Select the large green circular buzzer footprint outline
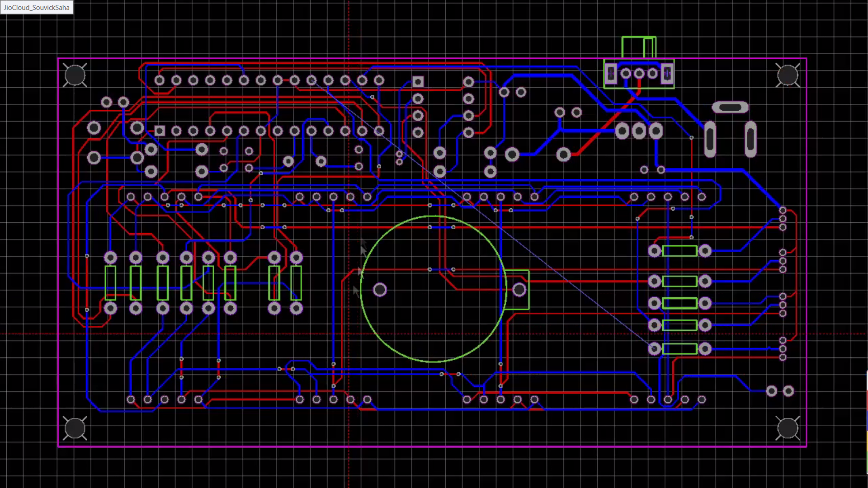This screenshot has width=868, height=488. (433, 217)
